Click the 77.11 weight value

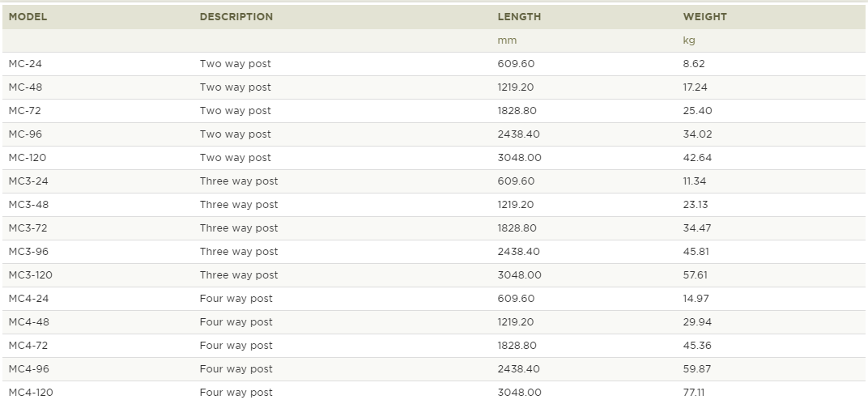point(694,393)
